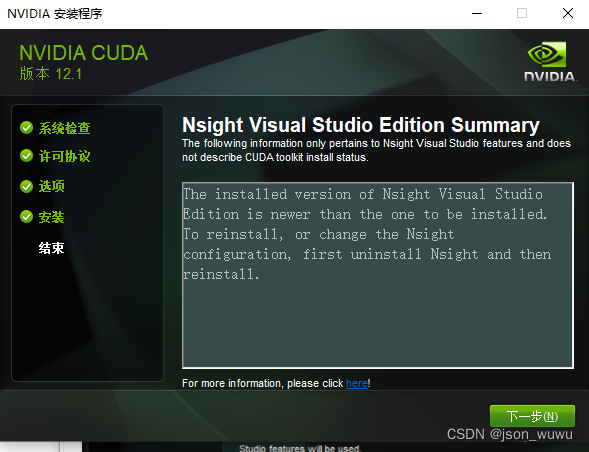Click the NVIDIA CUDA title text
589x452 pixels.
pyautogui.click(x=83, y=53)
